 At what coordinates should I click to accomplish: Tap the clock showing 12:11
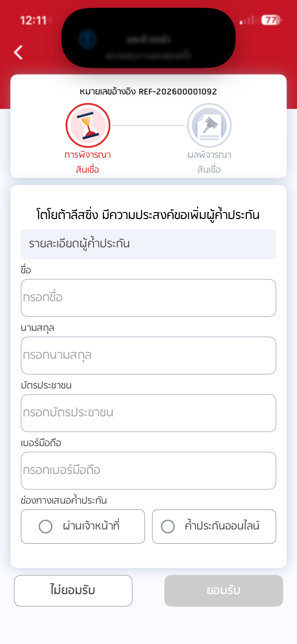pos(33,20)
